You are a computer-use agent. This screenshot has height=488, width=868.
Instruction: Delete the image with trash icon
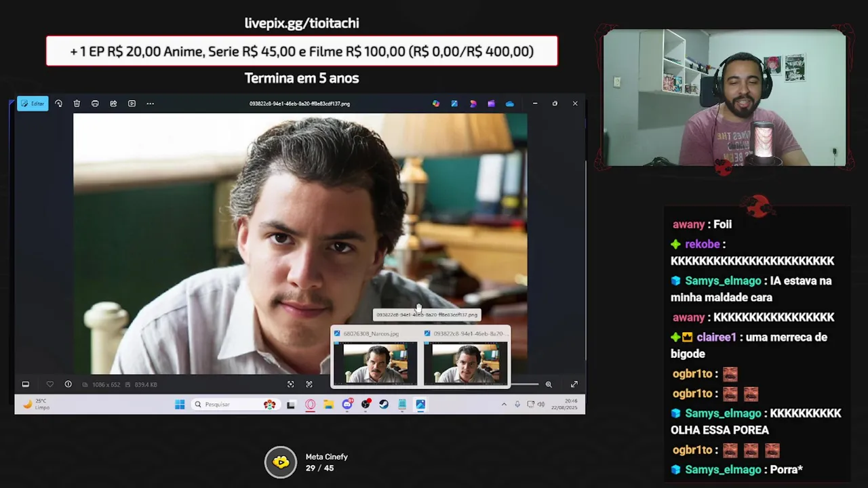77,104
